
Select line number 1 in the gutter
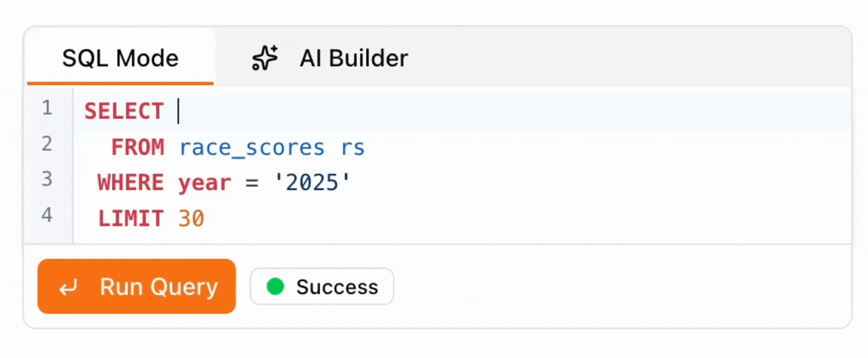coord(47,108)
